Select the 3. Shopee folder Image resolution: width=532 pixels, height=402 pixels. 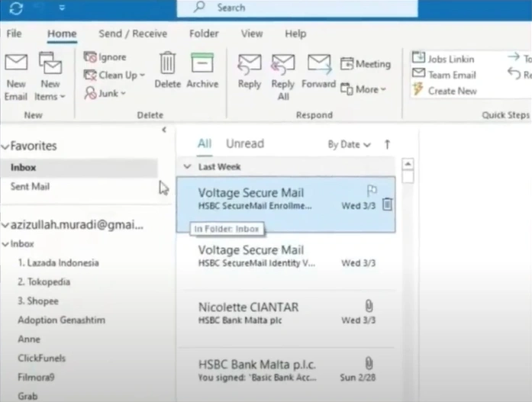click(38, 301)
